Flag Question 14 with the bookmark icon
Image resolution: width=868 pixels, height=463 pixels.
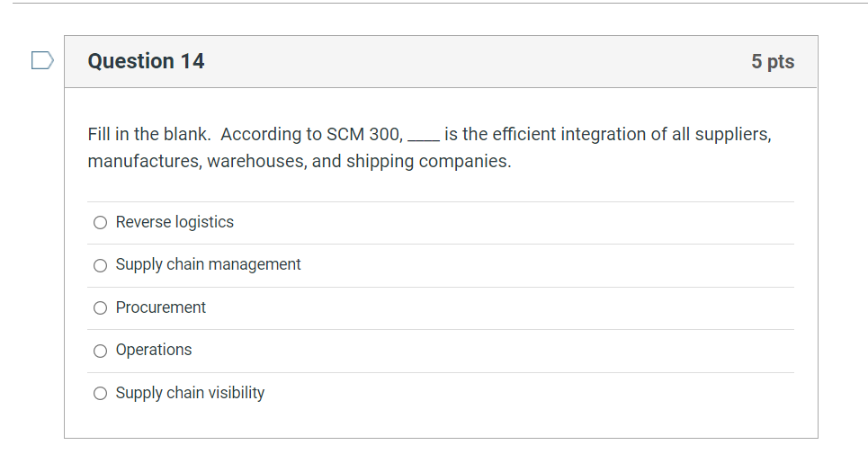pyautogui.click(x=41, y=61)
